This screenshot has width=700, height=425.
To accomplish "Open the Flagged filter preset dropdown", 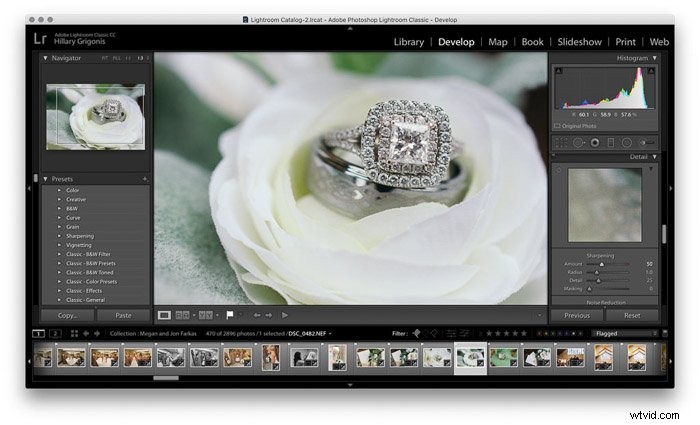I will pos(625,333).
